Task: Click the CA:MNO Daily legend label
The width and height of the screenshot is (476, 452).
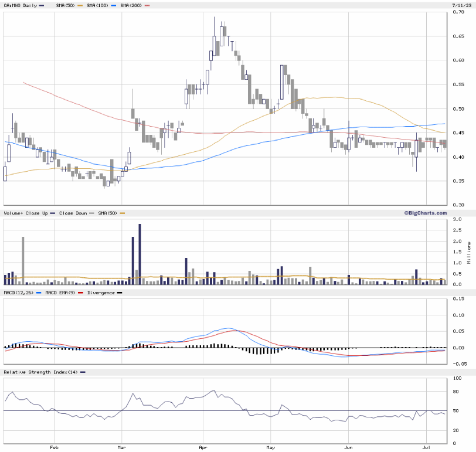Action: (x=20, y=5)
